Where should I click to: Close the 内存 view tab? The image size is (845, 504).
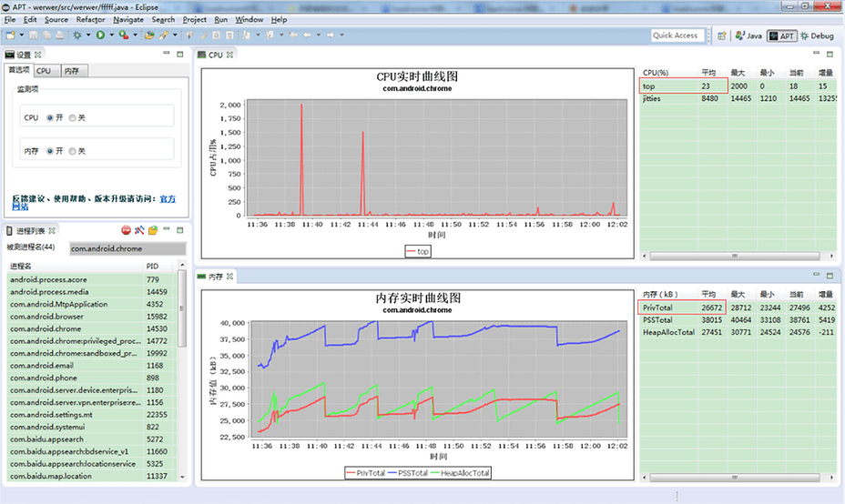coord(230,277)
